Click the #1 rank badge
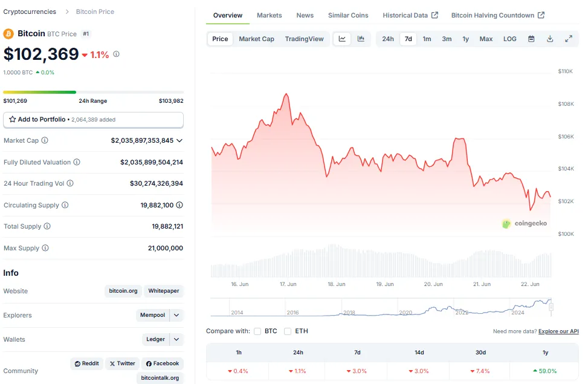Screen dimensions: 588x384 tap(86, 34)
